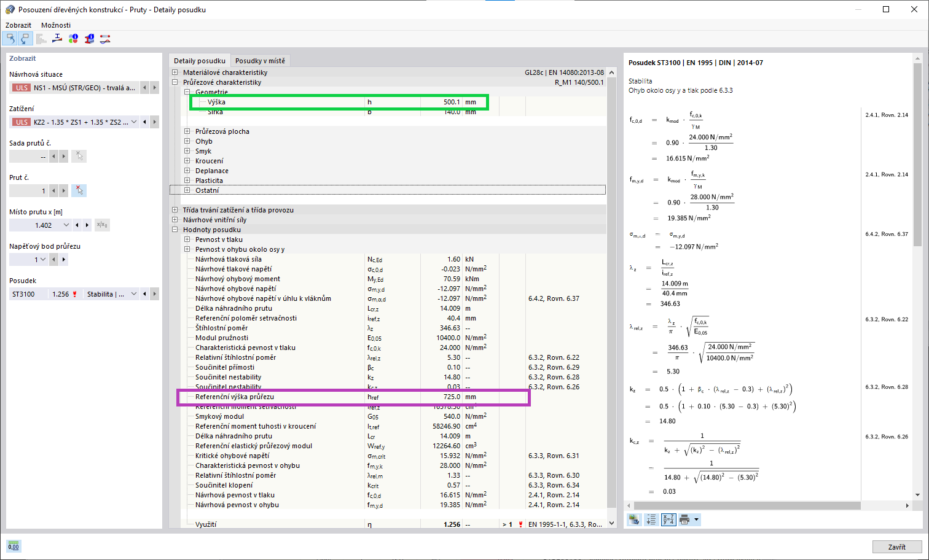Step to previous Prut č. value
This screenshot has height=560, width=929.
click(54, 190)
